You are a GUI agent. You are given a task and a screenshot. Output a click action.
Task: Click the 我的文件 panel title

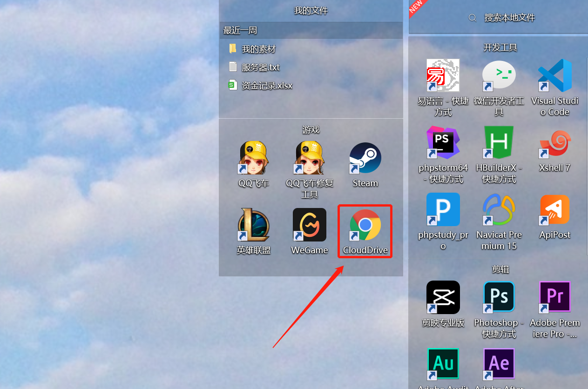311,11
